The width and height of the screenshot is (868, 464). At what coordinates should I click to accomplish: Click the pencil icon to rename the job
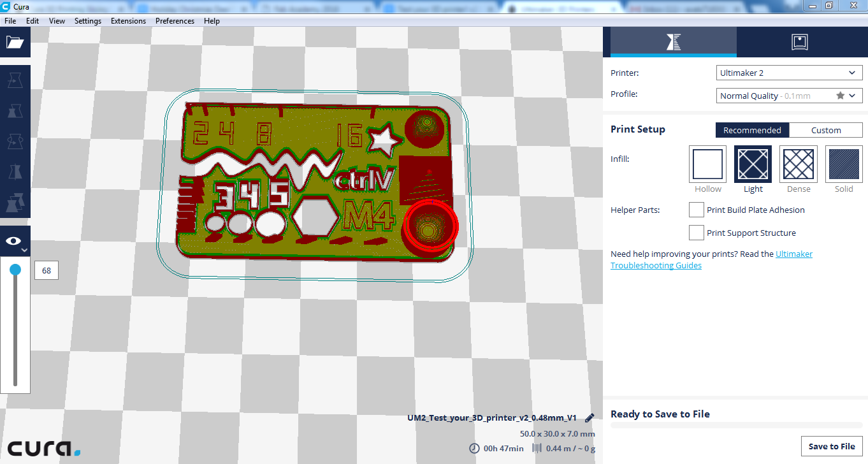(590, 417)
